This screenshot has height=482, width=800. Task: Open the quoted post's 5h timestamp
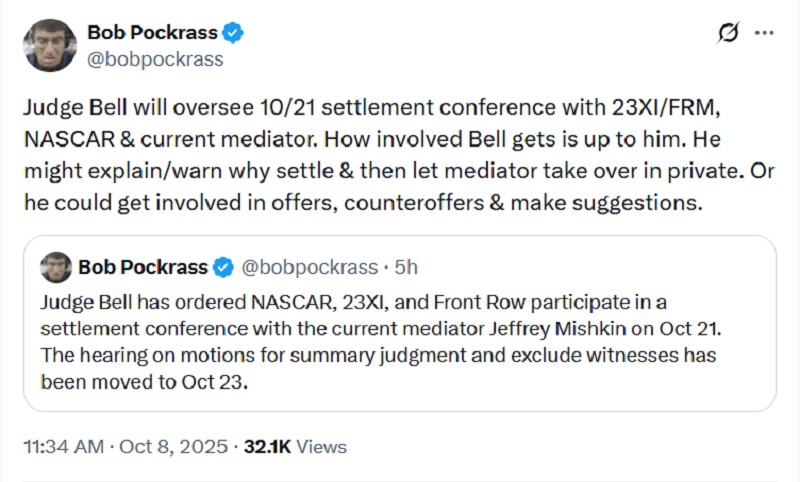[x=405, y=268]
